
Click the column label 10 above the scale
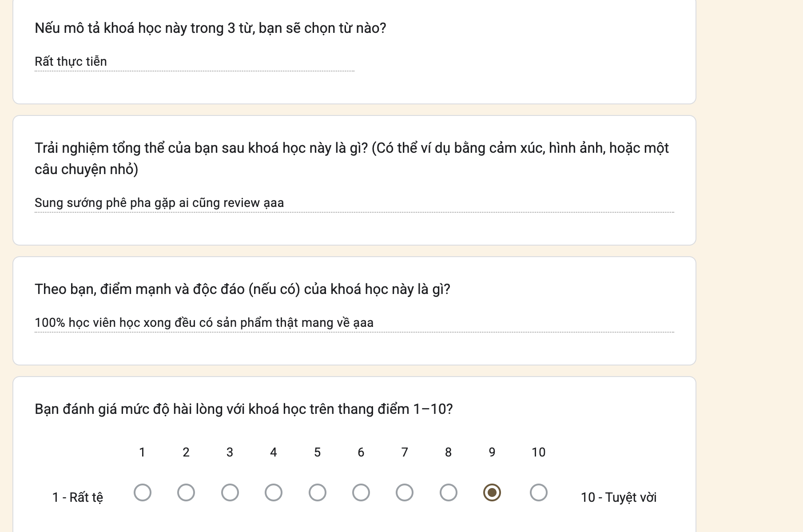(538, 452)
